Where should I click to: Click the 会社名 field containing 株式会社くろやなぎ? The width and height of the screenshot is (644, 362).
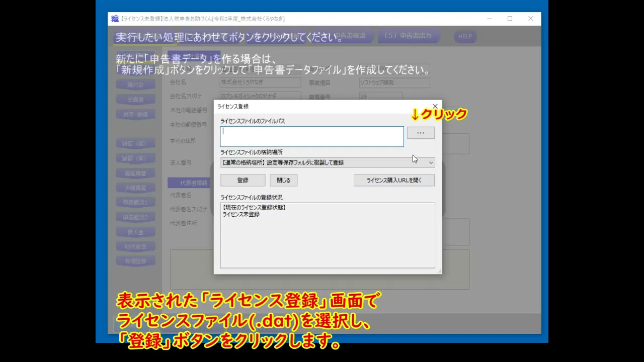click(260, 82)
